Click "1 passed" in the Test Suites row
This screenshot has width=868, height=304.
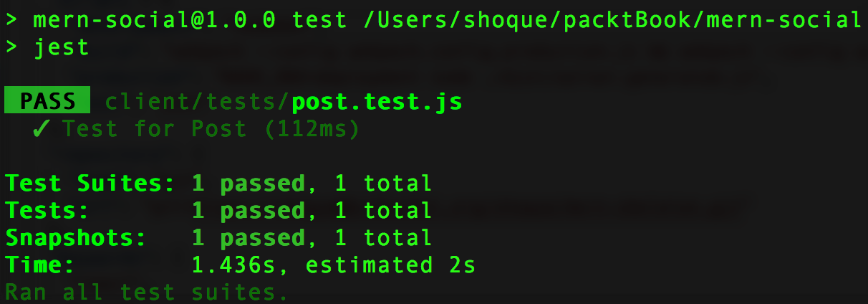click(x=248, y=184)
